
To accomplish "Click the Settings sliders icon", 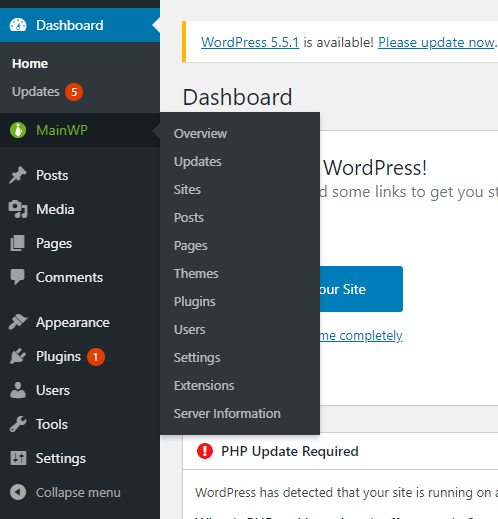I will [x=18, y=458].
